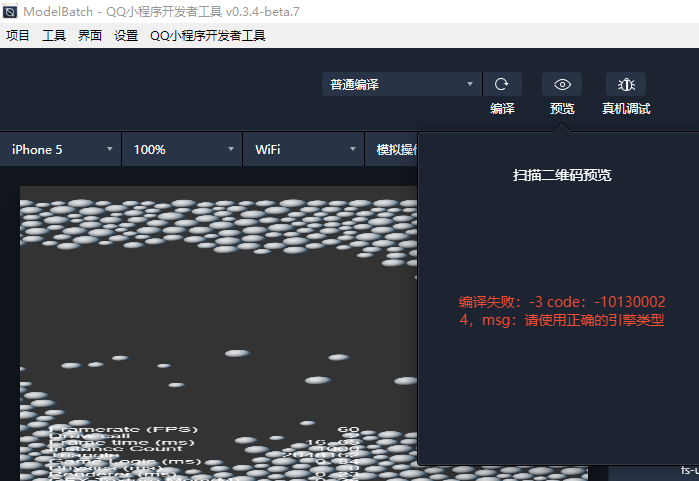Open the 模拟操作 dropdown
699x481 pixels.
click(392, 149)
